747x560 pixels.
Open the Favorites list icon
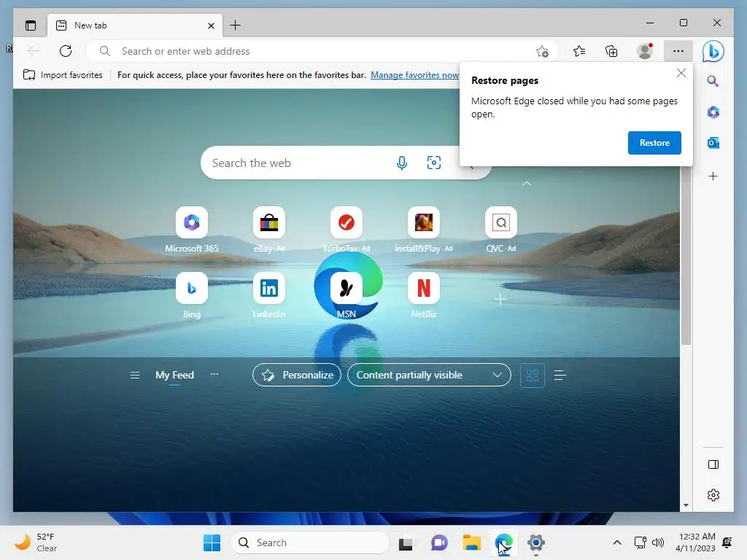click(579, 51)
